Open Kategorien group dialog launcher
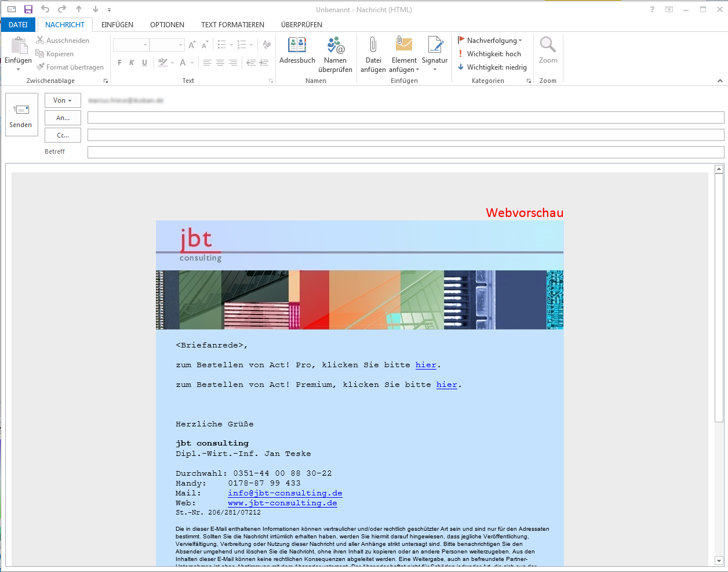 click(529, 81)
